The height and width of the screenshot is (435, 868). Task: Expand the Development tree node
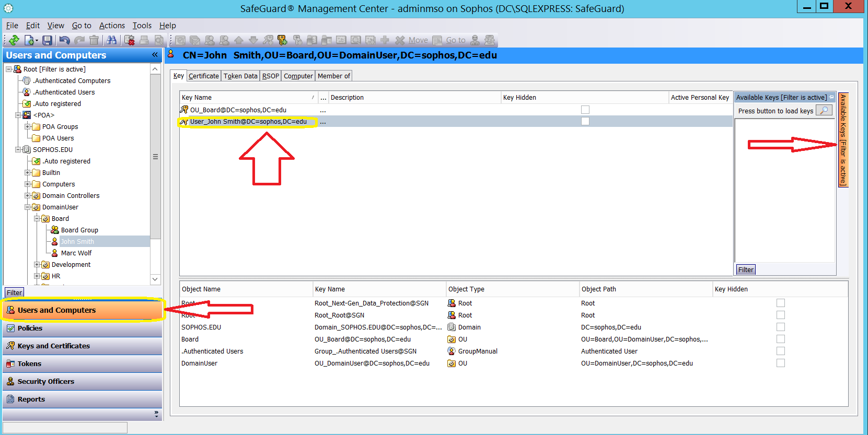click(x=37, y=264)
